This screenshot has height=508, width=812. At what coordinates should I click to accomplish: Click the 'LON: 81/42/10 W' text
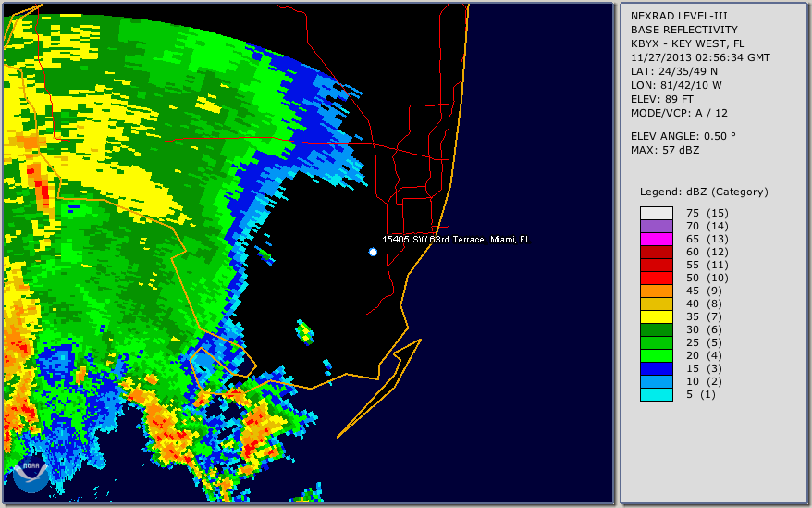coord(676,85)
